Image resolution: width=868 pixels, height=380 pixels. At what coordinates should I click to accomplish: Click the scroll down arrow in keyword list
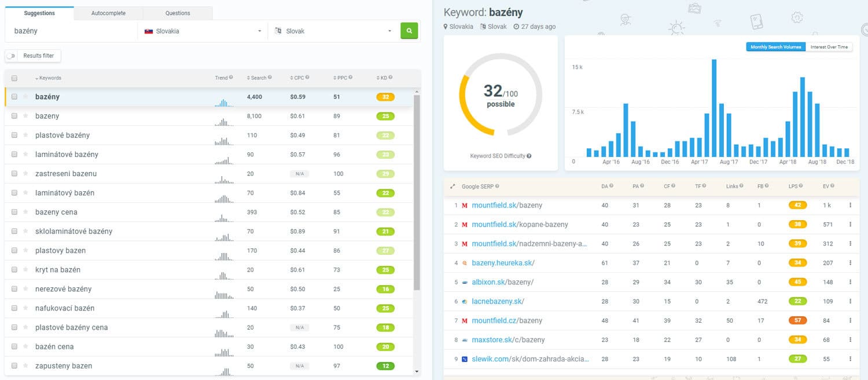click(417, 371)
